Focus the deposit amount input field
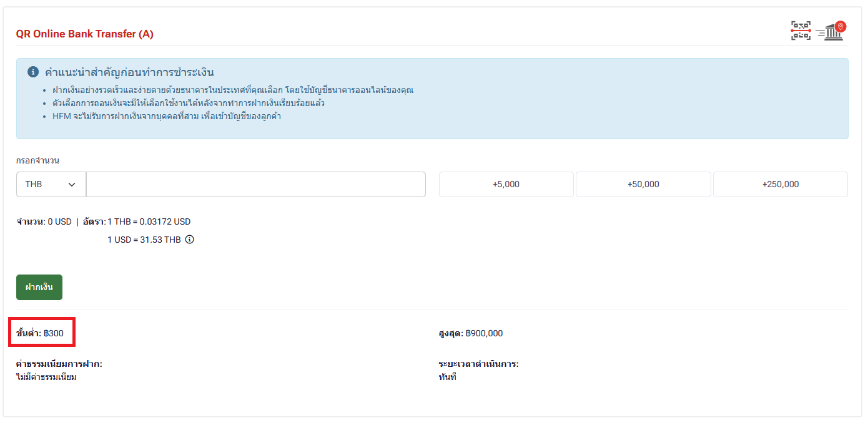The height and width of the screenshot is (423, 868). (255, 185)
